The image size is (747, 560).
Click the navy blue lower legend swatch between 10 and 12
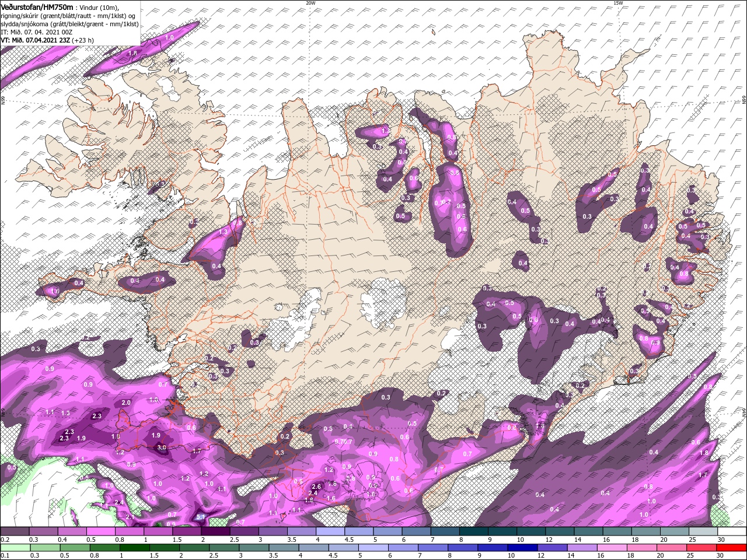(x=522, y=547)
